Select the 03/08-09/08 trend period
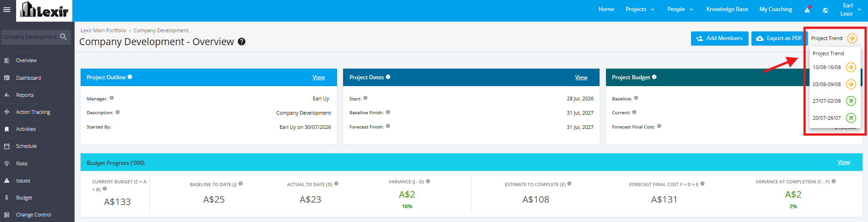The height and width of the screenshot is (222, 868). (x=827, y=84)
